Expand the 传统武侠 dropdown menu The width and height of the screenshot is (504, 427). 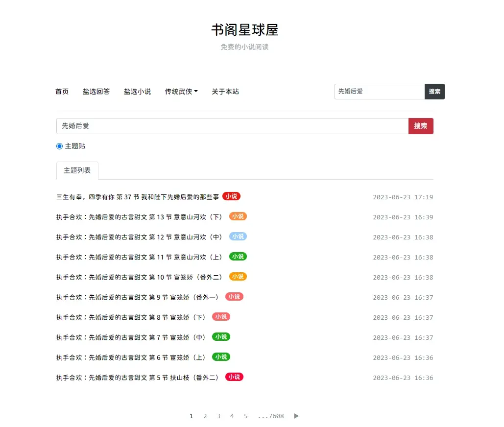pyautogui.click(x=181, y=92)
